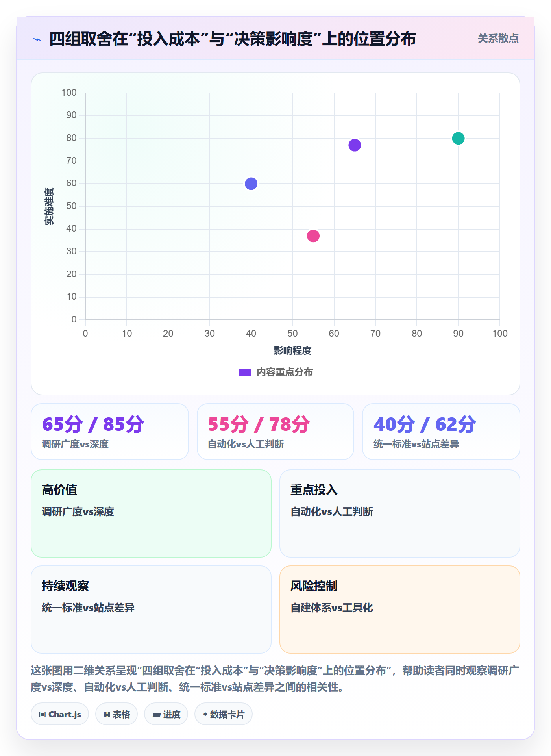Click the 高价值 quadrant card
551x756 pixels.
pos(151,513)
